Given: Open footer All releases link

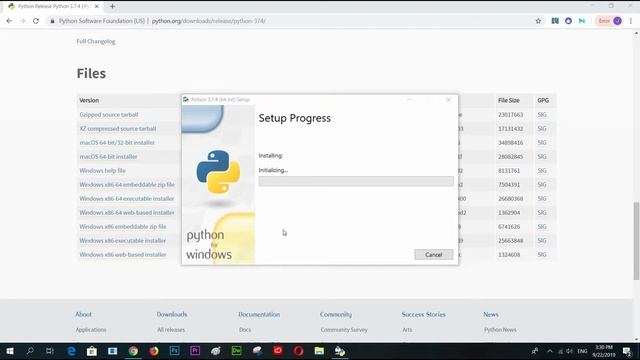Looking at the screenshot, I should pos(171,330).
